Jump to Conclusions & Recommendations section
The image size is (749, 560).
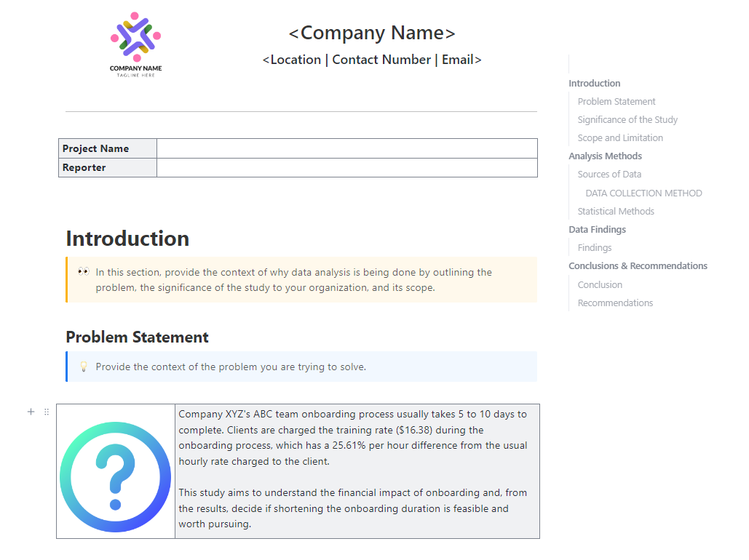point(638,265)
